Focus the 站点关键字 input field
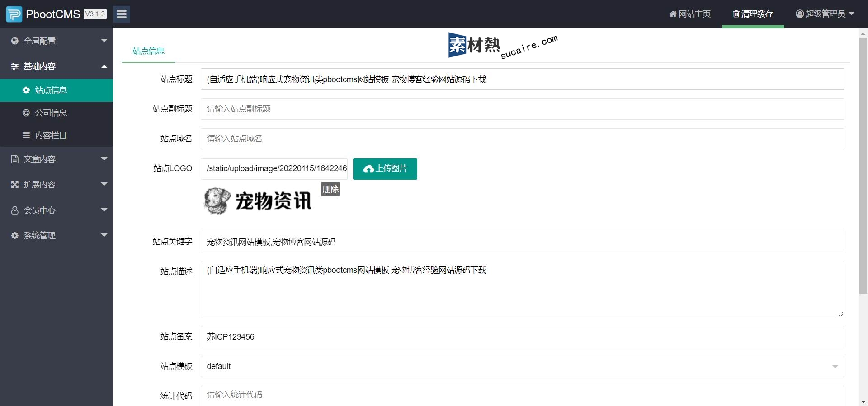Image resolution: width=868 pixels, height=406 pixels. tap(522, 242)
